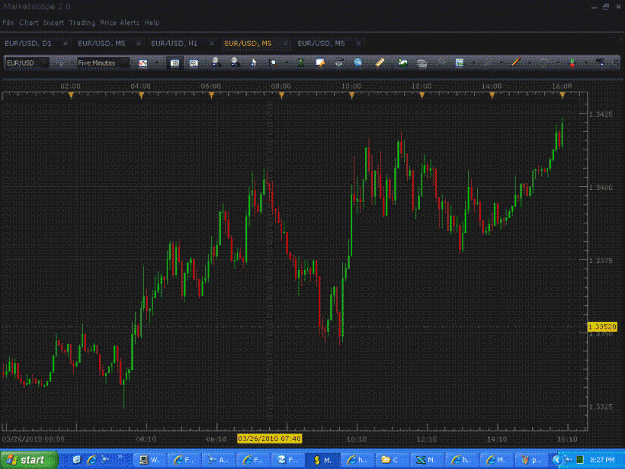Viewport: 625px width, 469px height.
Task: Open the Windows Start menu
Action: [x=29, y=460]
